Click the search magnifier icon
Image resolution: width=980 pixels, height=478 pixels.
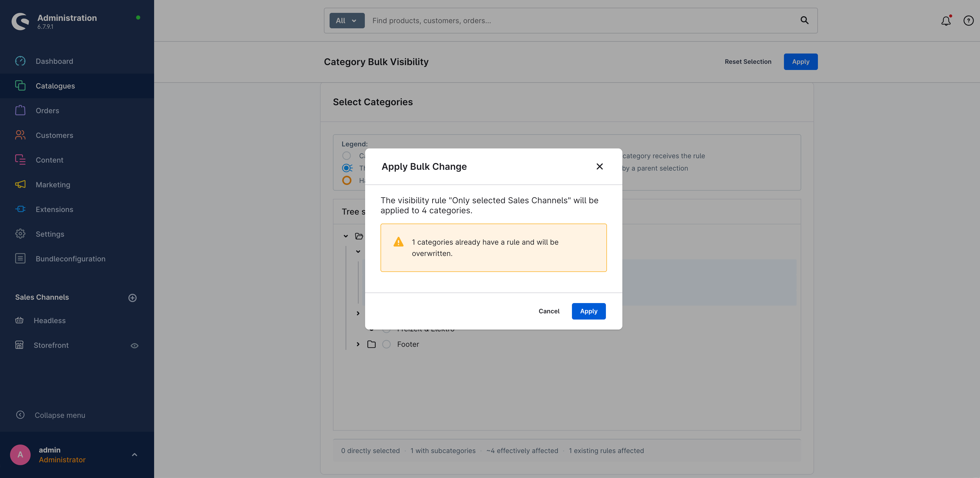point(804,20)
